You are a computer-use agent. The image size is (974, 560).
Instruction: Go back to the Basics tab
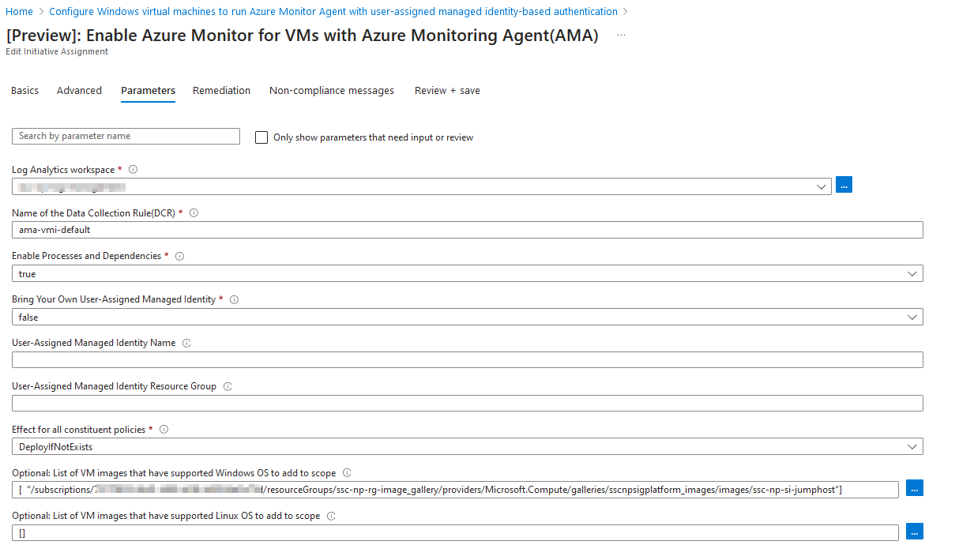[x=24, y=90]
